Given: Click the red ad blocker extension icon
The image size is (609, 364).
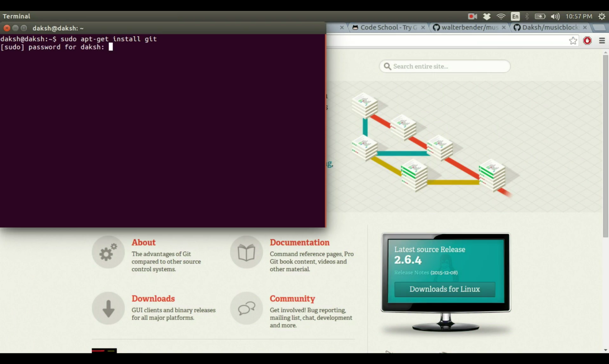Looking at the screenshot, I should tap(588, 41).
